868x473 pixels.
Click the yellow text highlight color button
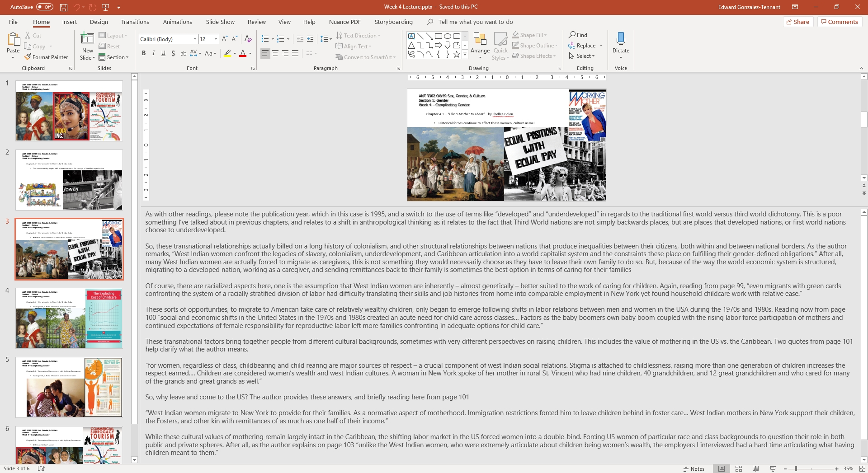pos(227,53)
